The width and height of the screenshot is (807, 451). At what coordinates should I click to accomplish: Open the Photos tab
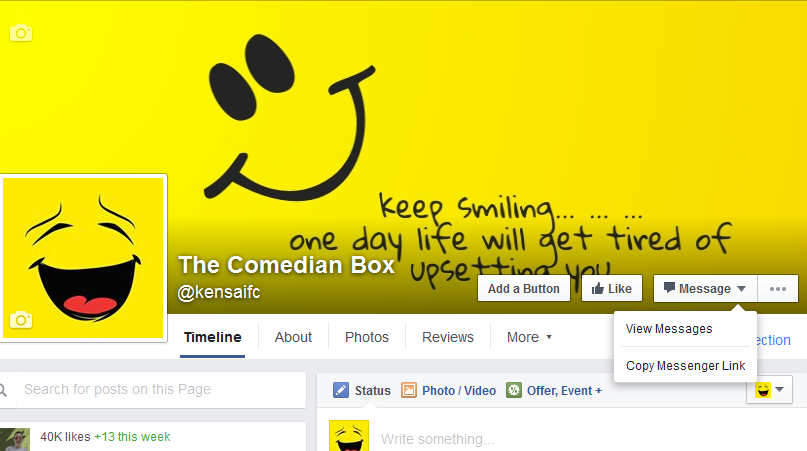[x=367, y=337]
